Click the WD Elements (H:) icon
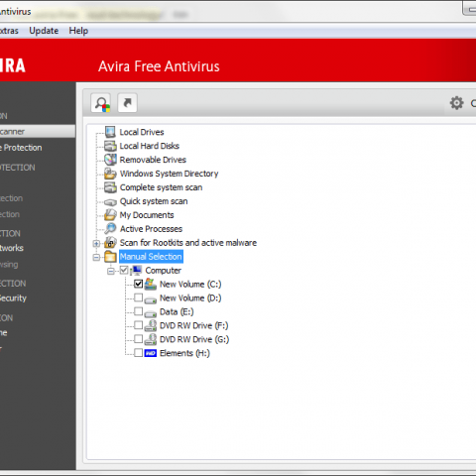 click(151, 353)
